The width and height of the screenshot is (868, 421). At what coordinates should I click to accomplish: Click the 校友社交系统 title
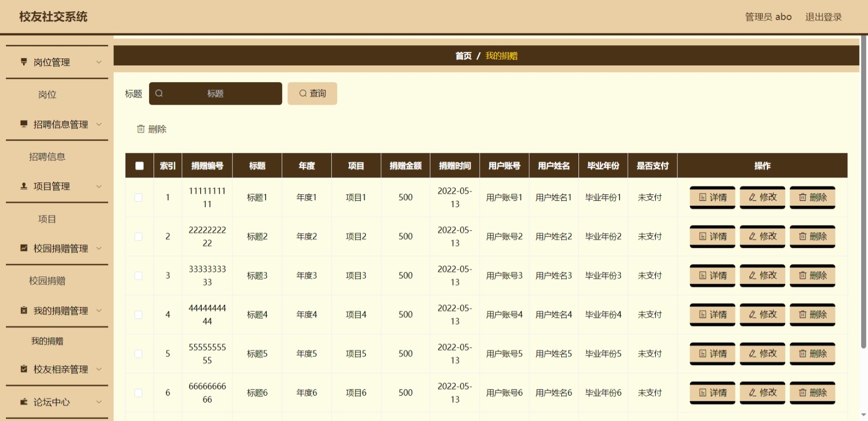(53, 17)
